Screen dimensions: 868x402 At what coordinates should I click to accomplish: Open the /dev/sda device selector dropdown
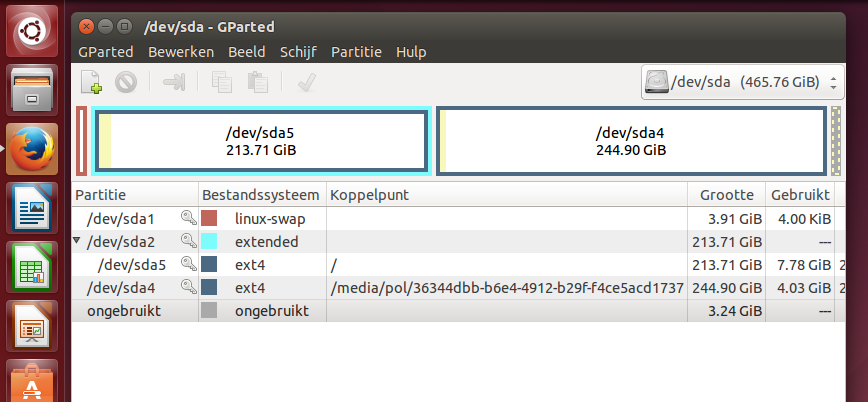click(743, 82)
